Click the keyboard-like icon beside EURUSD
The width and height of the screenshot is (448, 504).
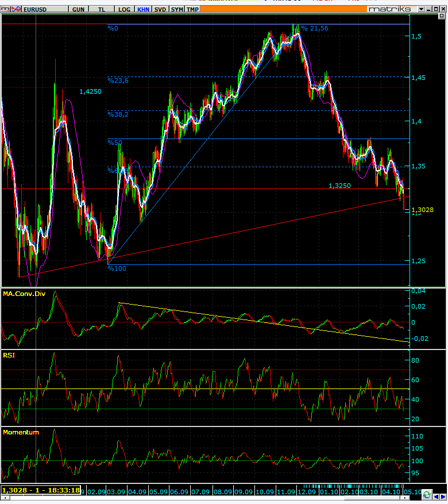6,9
